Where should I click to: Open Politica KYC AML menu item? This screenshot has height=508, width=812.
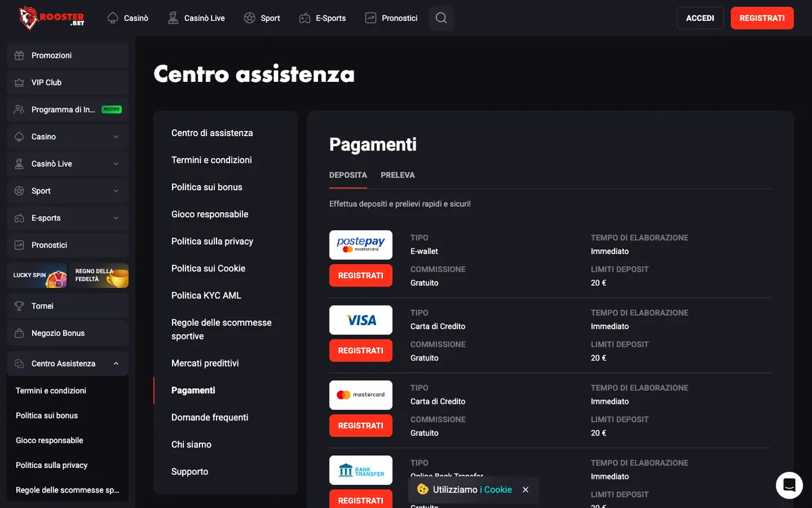[206, 296]
